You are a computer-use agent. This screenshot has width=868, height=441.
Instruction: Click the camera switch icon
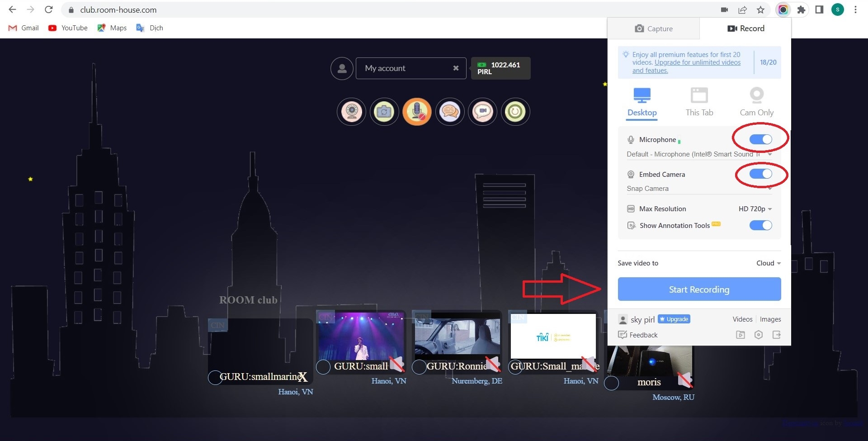(384, 111)
